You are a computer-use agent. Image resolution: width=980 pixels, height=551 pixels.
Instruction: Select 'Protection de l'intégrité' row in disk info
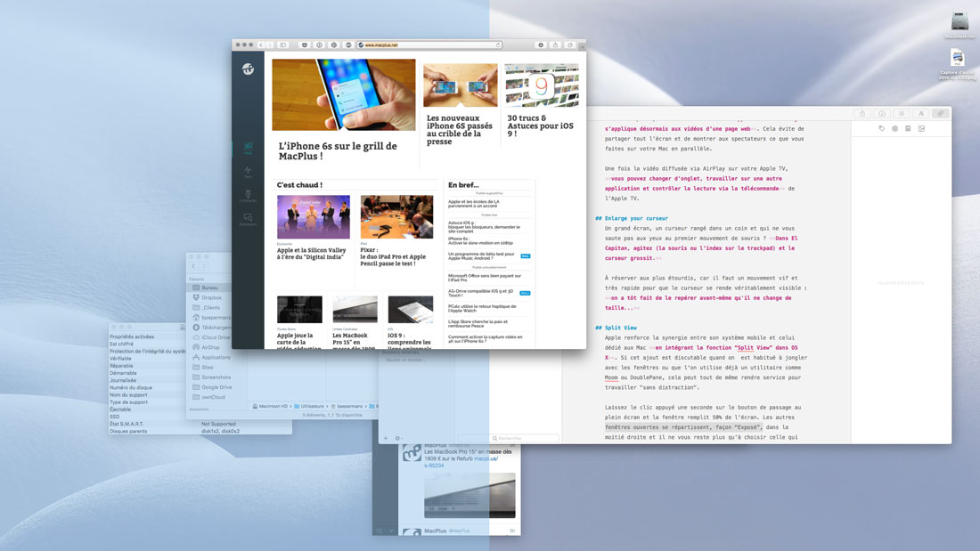[148, 351]
